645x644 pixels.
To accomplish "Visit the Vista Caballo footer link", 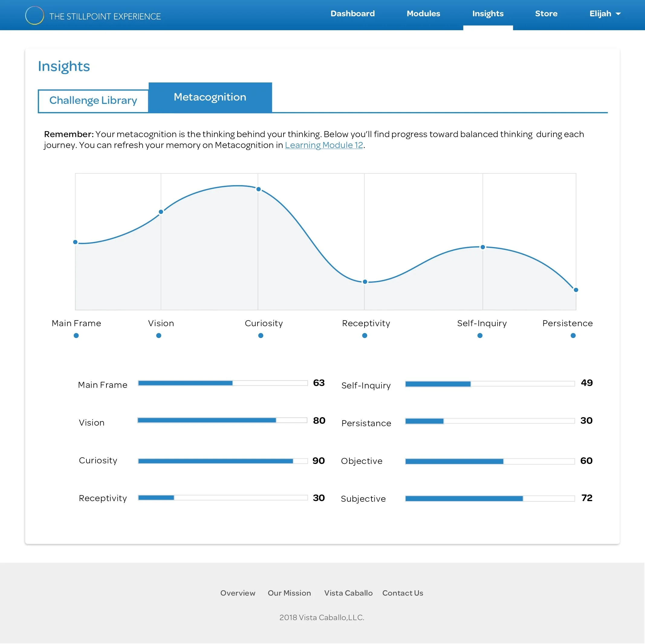I will tap(348, 593).
